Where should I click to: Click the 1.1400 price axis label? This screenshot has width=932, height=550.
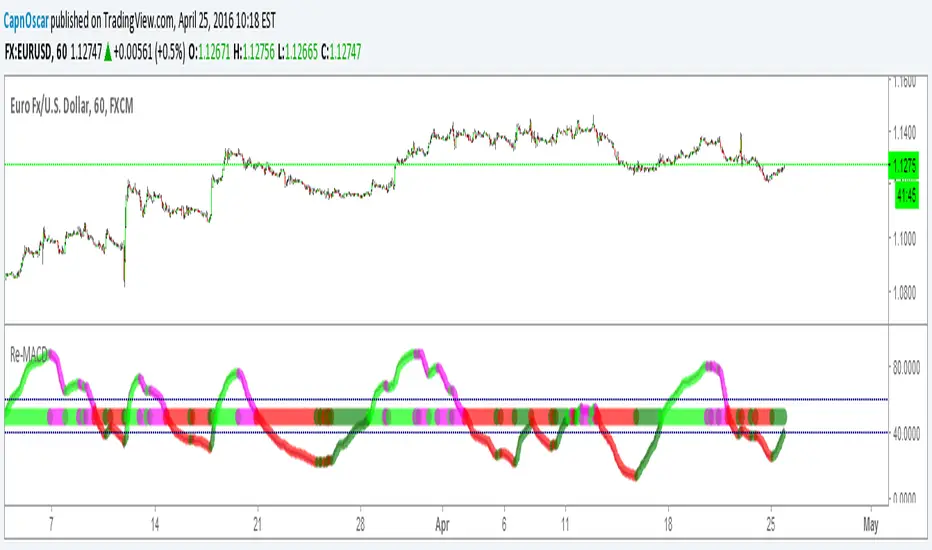tap(905, 132)
